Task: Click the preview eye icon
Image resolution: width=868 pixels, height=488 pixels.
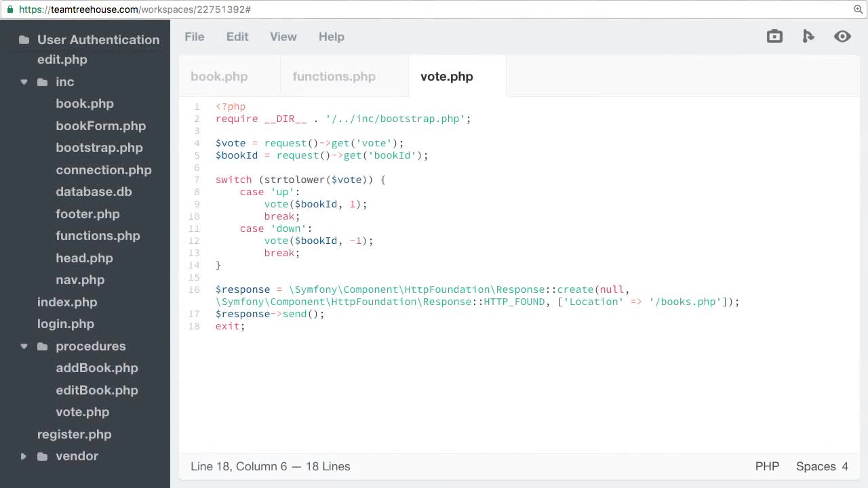Action: tap(842, 37)
